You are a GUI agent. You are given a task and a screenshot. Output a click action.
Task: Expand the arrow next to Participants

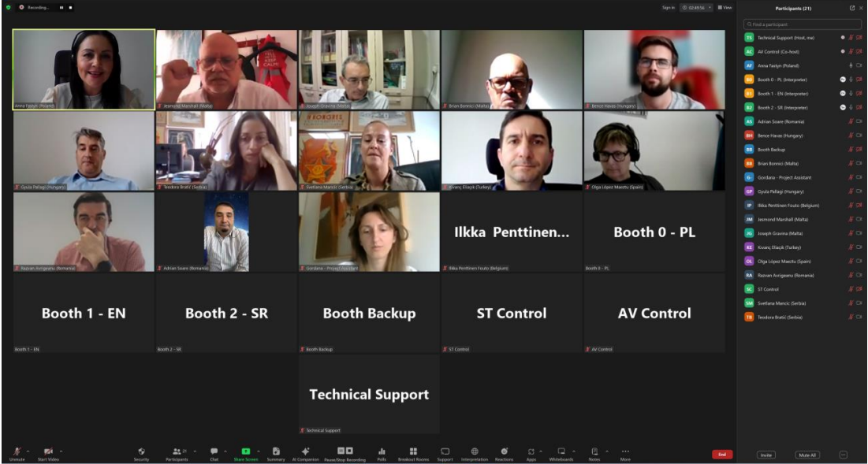coord(194,451)
